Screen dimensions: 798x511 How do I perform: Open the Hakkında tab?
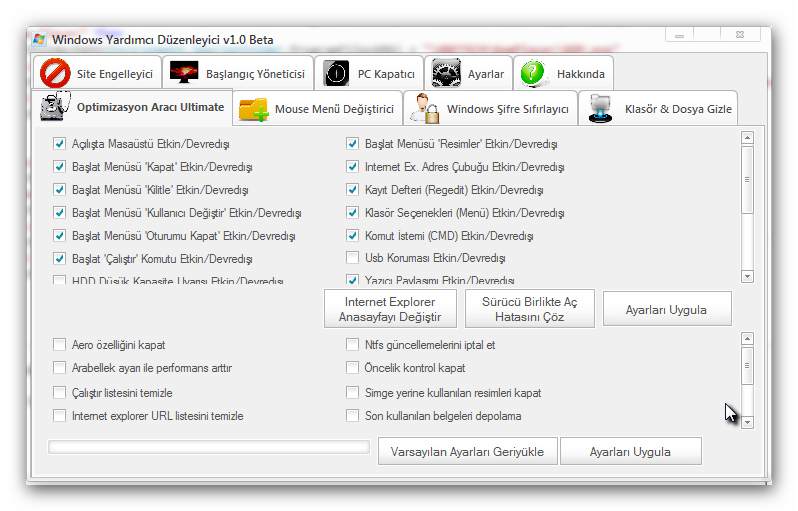580,74
